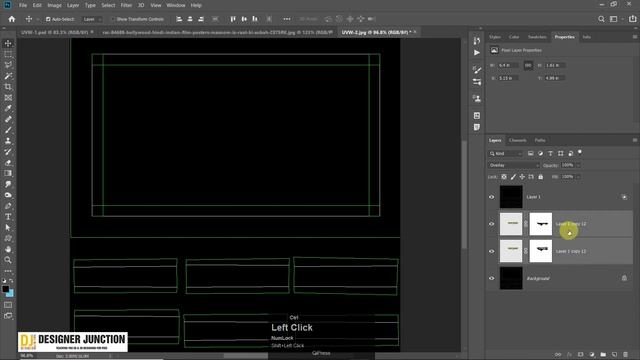Click the Home icon in options bar
Viewport: 640px width, 360px height.
click(12, 19)
